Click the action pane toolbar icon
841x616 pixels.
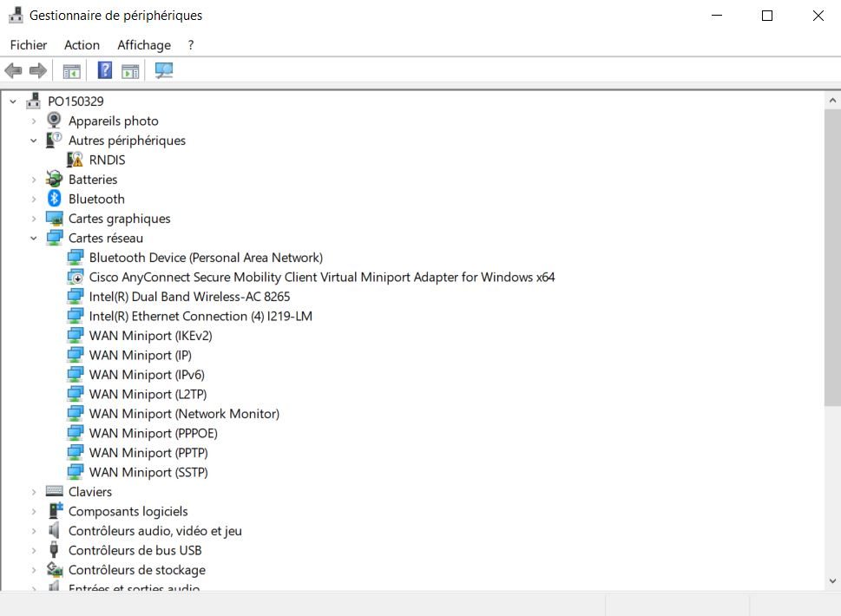pyautogui.click(x=130, y=71)
